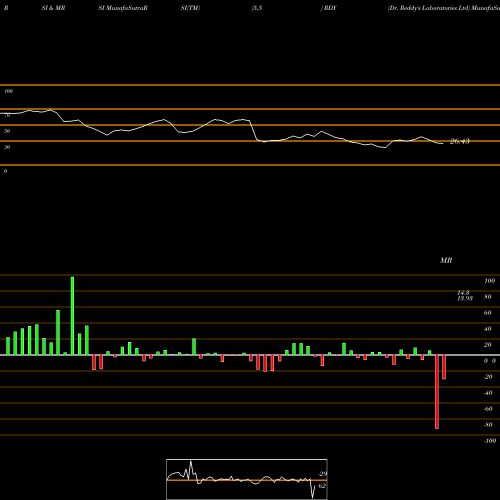Click the MR axis label 40

tap(488, 329)
